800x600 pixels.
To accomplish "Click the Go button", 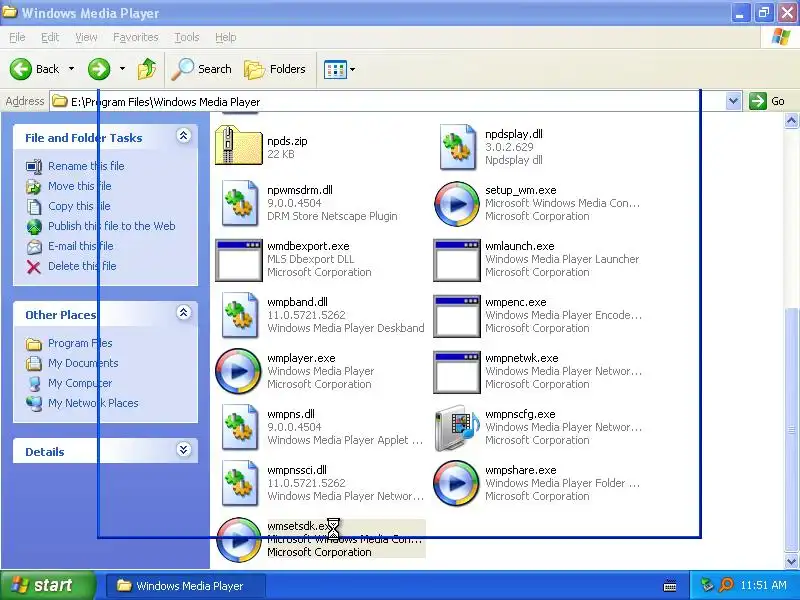I will tap(767, 101).
